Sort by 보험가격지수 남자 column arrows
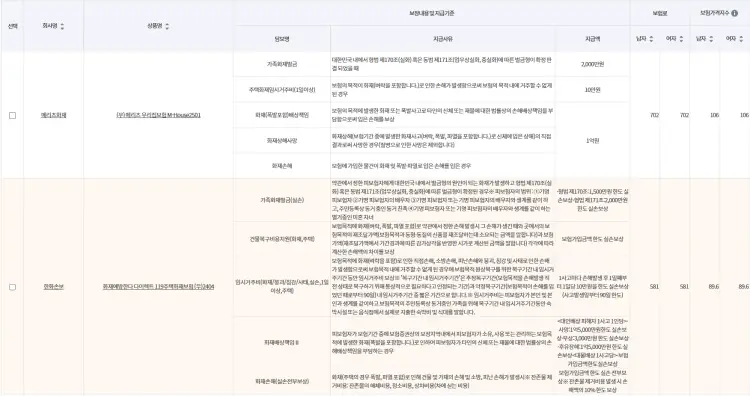The height and width of the screenshot is (396, 750). 711,39
